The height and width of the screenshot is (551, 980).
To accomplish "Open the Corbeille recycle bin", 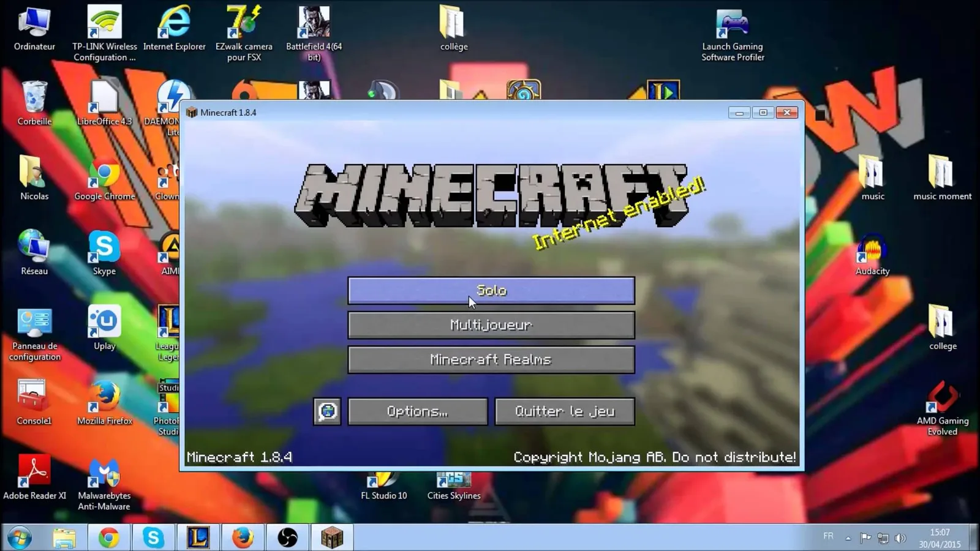I will click(34, 103).
